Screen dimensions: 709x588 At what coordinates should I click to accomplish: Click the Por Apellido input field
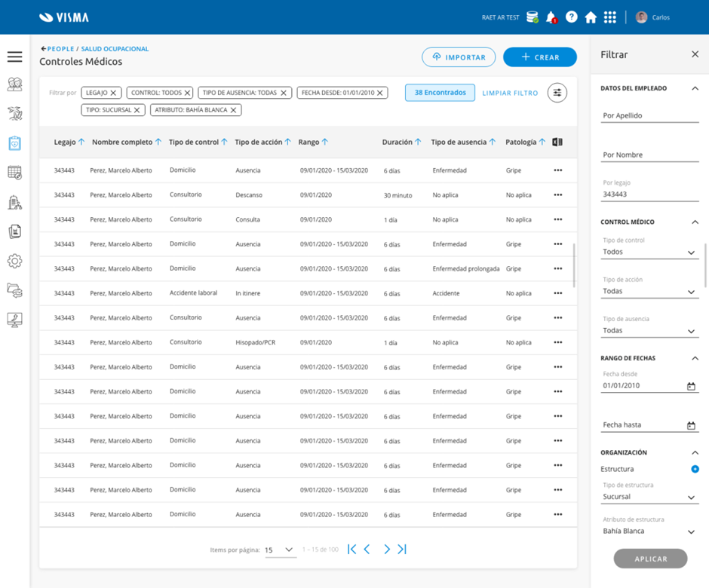[650, 115]
